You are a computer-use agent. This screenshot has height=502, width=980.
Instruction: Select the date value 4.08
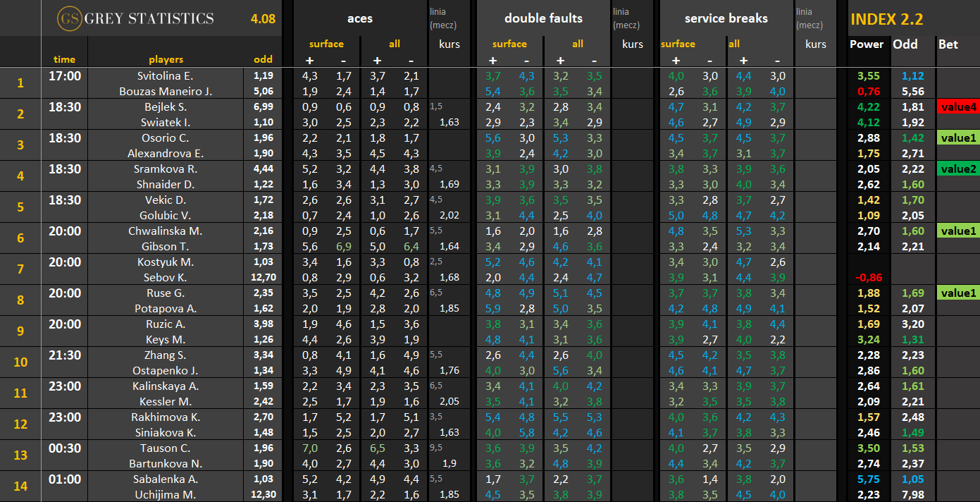(x=263, y=18)
